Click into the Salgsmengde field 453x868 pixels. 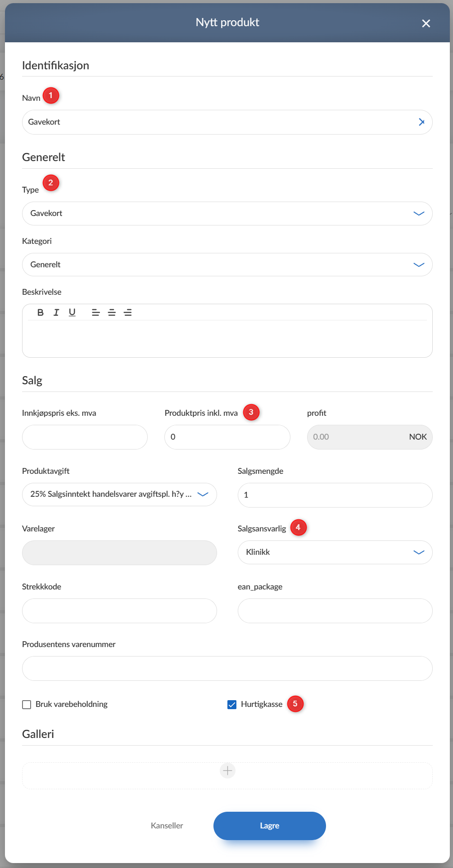tap(335, 495)
